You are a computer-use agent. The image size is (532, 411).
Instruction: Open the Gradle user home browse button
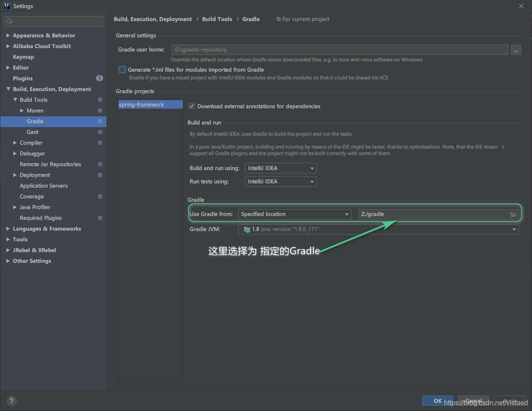point(516,49)
